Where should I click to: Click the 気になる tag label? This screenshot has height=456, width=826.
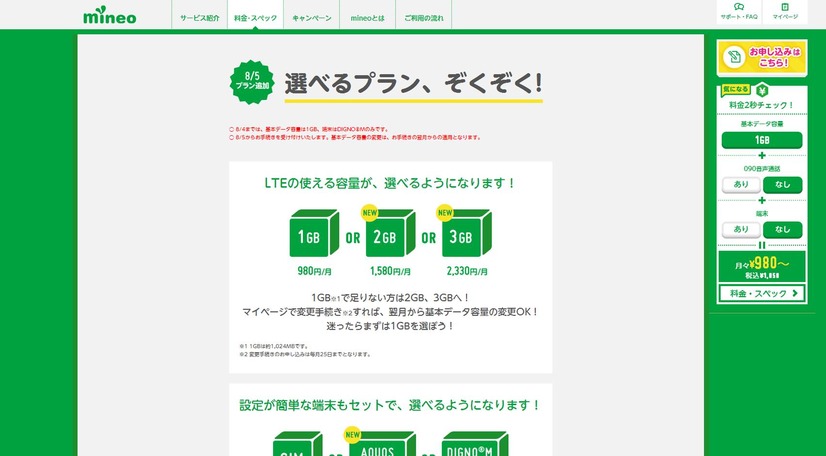735,90
